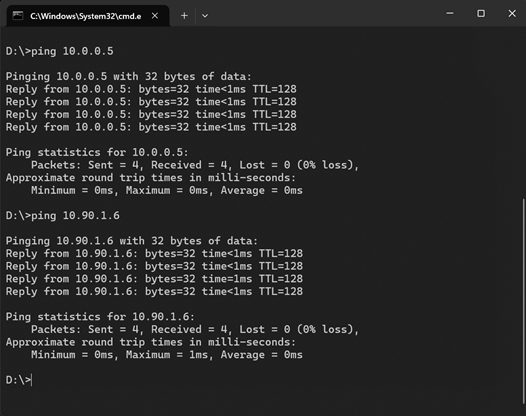
Task: Expand the new tab profile dropdown
Action: (x=205, y=16)
